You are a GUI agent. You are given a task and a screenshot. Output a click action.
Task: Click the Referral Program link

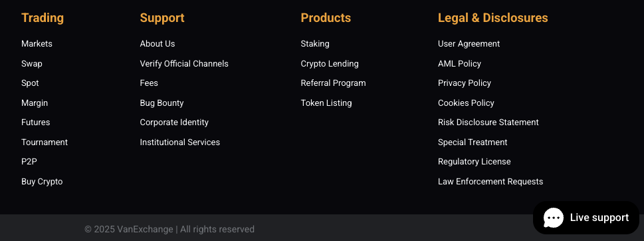tap(333, 83)
